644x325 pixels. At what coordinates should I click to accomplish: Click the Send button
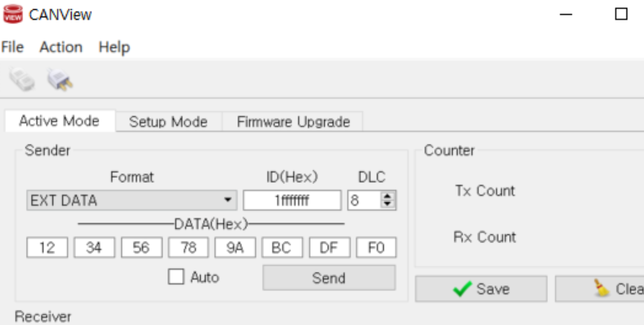pyautogui.click(x=329, y=278)
